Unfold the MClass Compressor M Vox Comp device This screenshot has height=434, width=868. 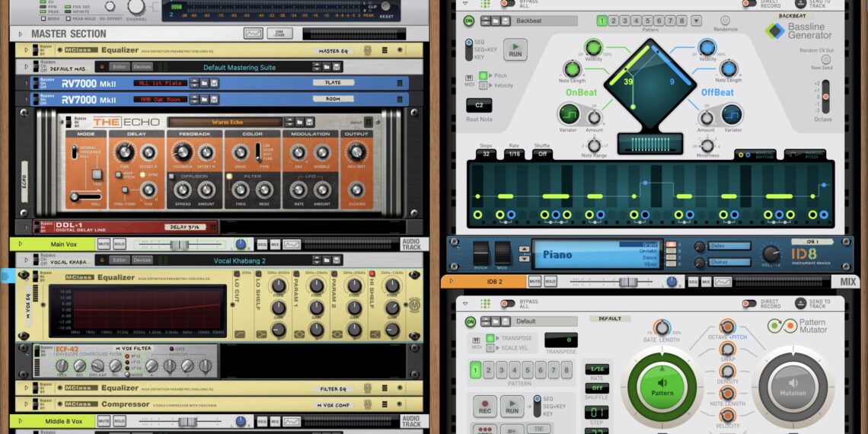click(x=25, y=404)
